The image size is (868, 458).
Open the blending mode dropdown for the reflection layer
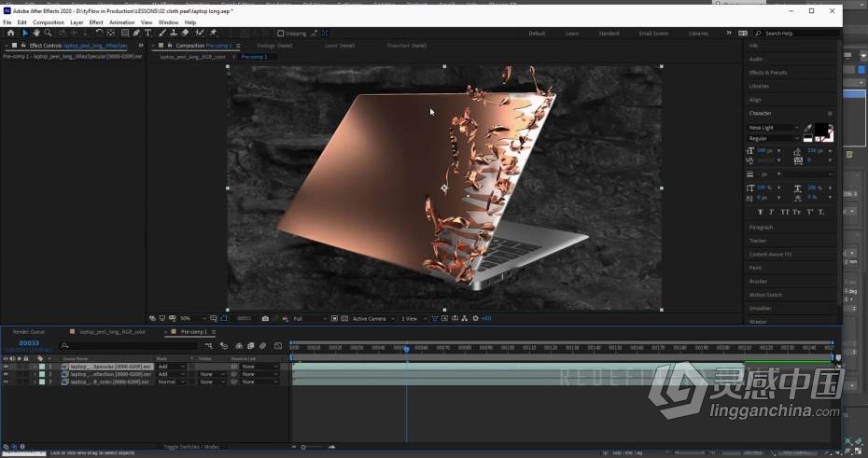pyautogui.click(x=171, y=374)
